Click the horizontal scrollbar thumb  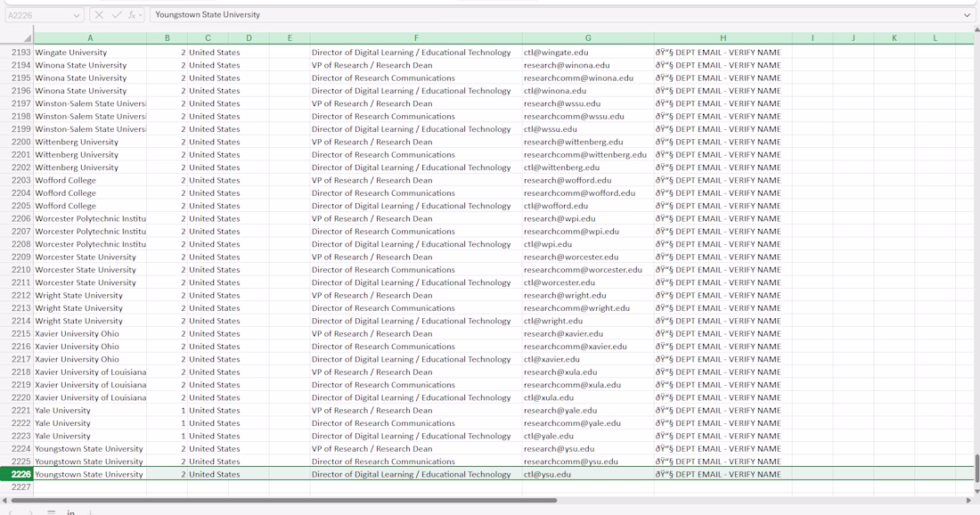(x=283, y=500)
